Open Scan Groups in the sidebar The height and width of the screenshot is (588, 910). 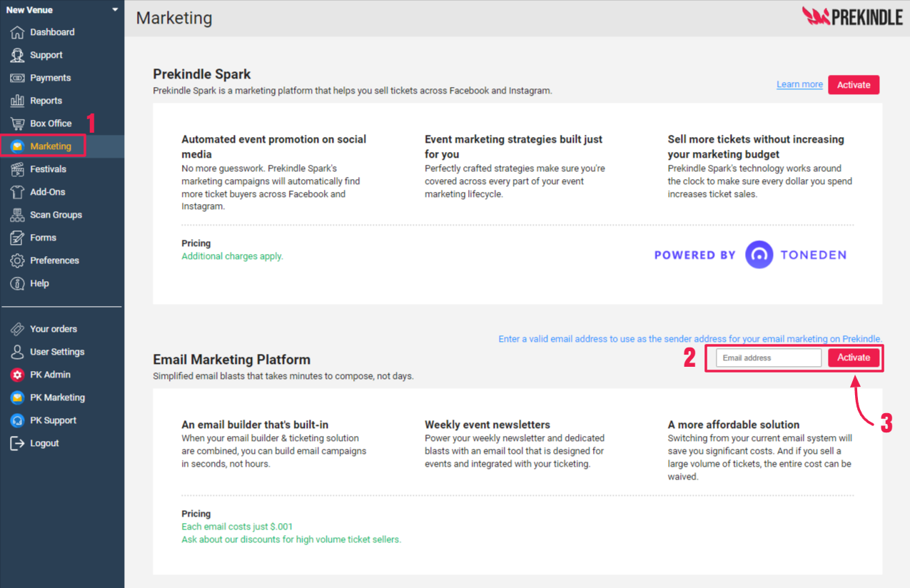coord(56,215)
